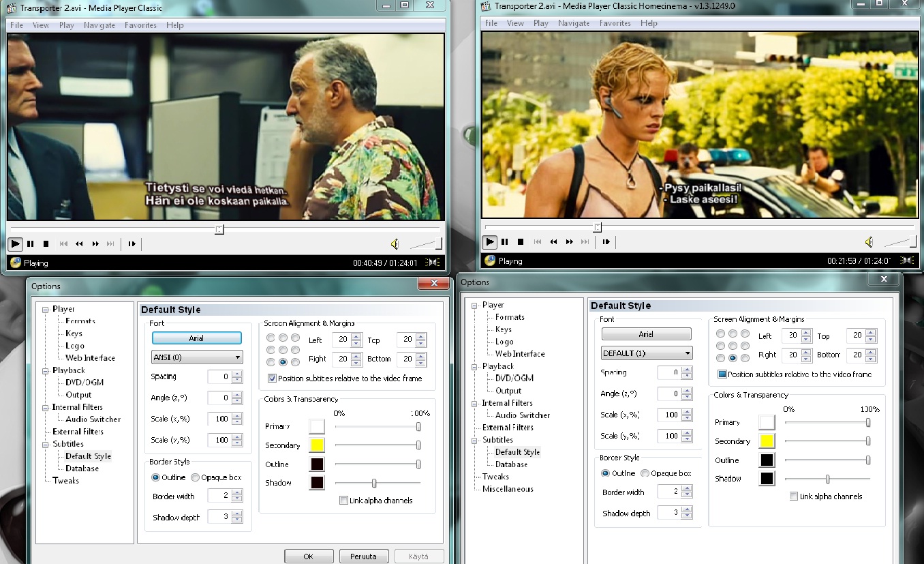This screenshot has width=924, height=564.
Task: Click the rewind button in the left player
Action: pos(79,243)
